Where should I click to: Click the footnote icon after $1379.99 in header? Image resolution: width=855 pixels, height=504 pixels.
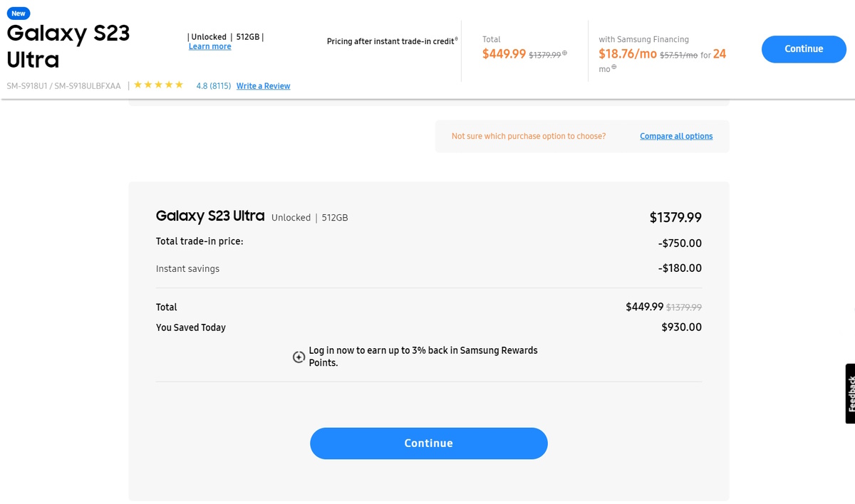565,53
